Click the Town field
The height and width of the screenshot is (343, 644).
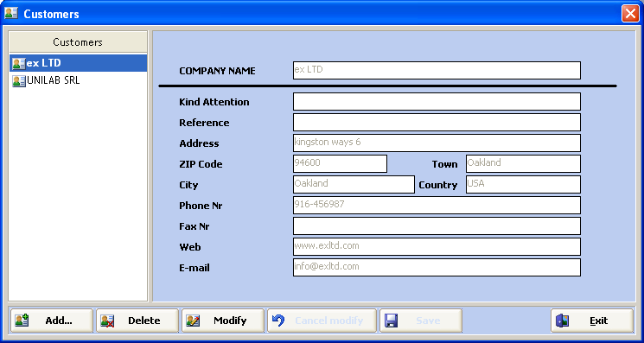coord(523,163)
